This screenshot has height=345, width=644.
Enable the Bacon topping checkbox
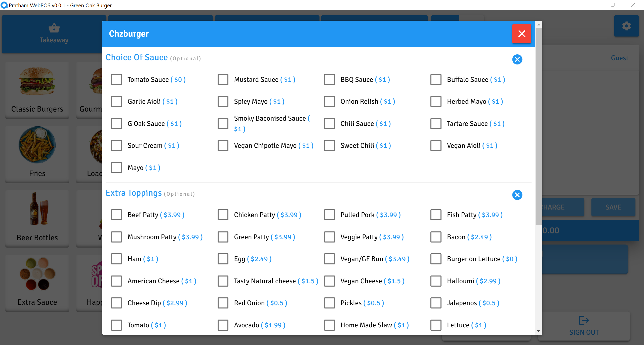click(436, 237)
